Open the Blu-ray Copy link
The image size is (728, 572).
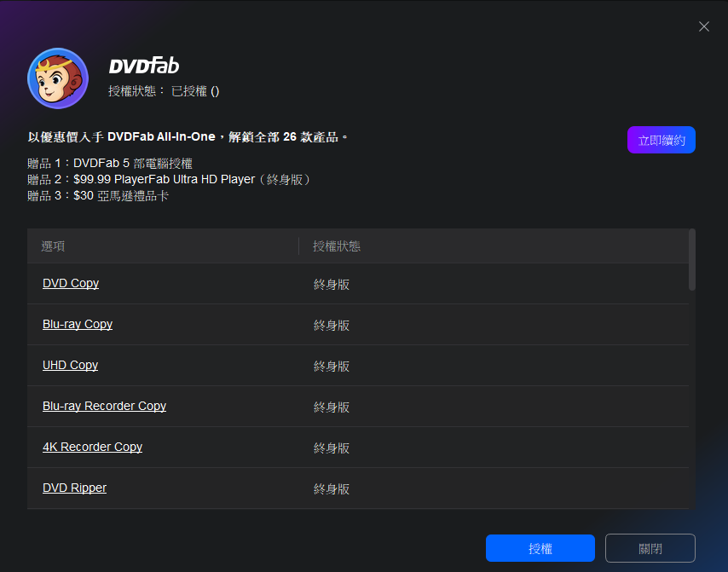(78, 324)
